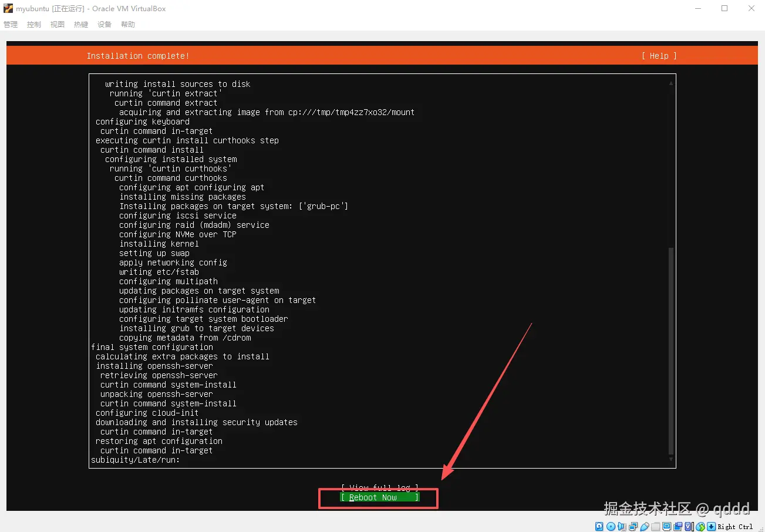Click the 'configuring iscsi service' log line
765x532 pixels.
tap(178, 216)
